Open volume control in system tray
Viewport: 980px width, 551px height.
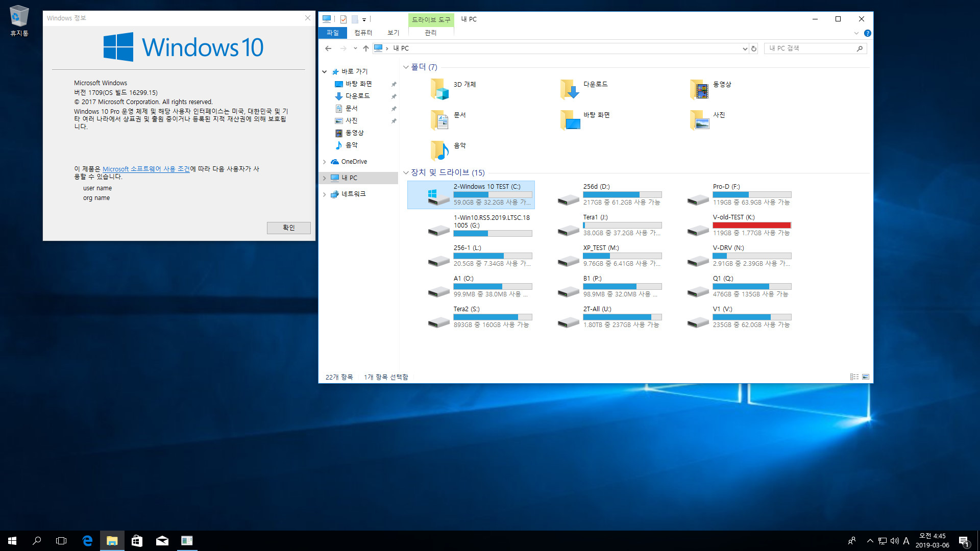tap(894, 541)
